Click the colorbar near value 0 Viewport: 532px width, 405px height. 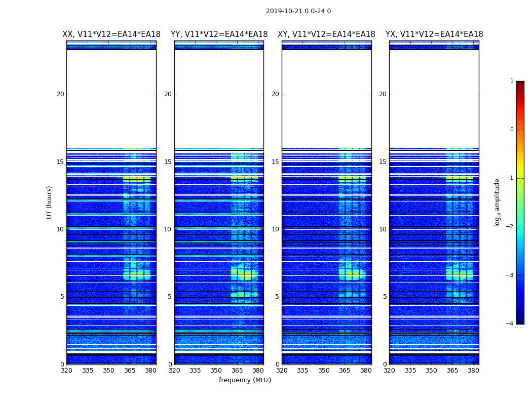(x=520, y=130)
